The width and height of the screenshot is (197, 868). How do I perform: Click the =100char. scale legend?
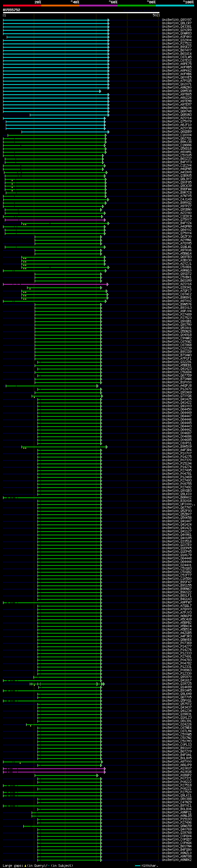(x=147, y=866)
